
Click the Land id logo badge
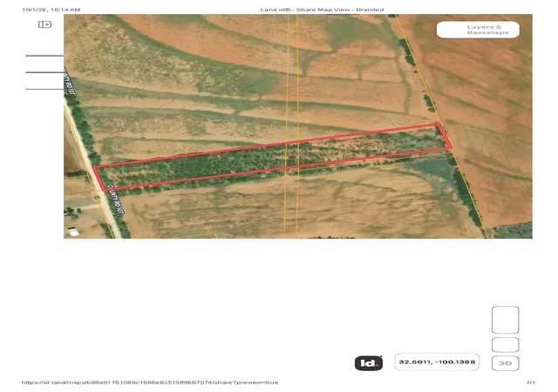[x=369, y=363]
